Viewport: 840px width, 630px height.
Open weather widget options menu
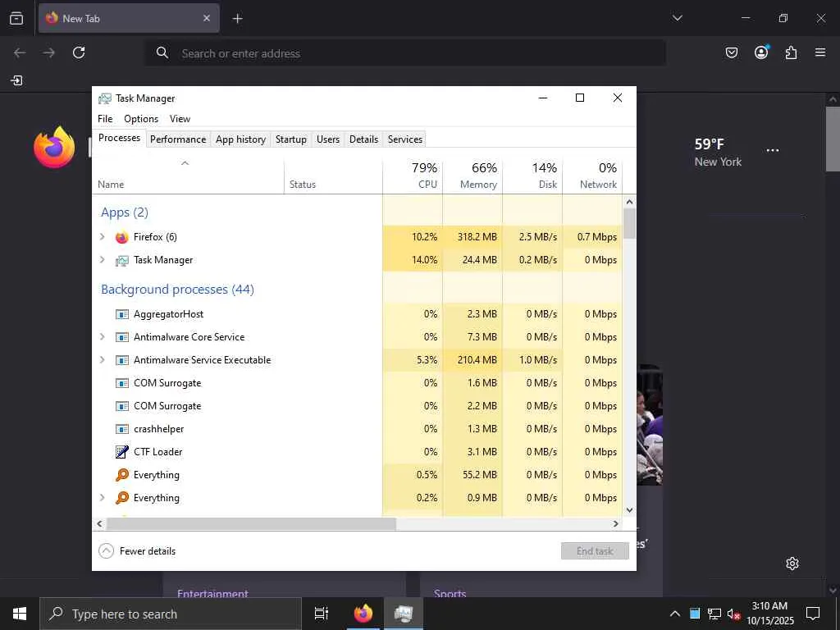(x=773, y=151)
